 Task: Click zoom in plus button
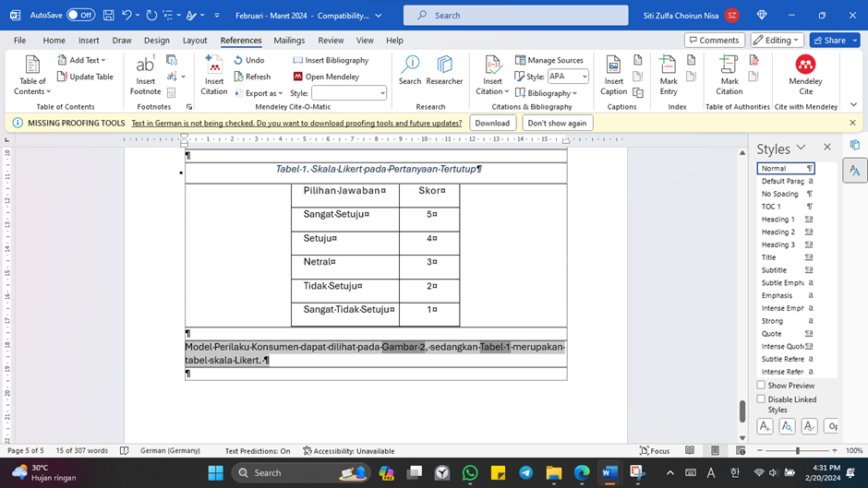coord(834,451)
